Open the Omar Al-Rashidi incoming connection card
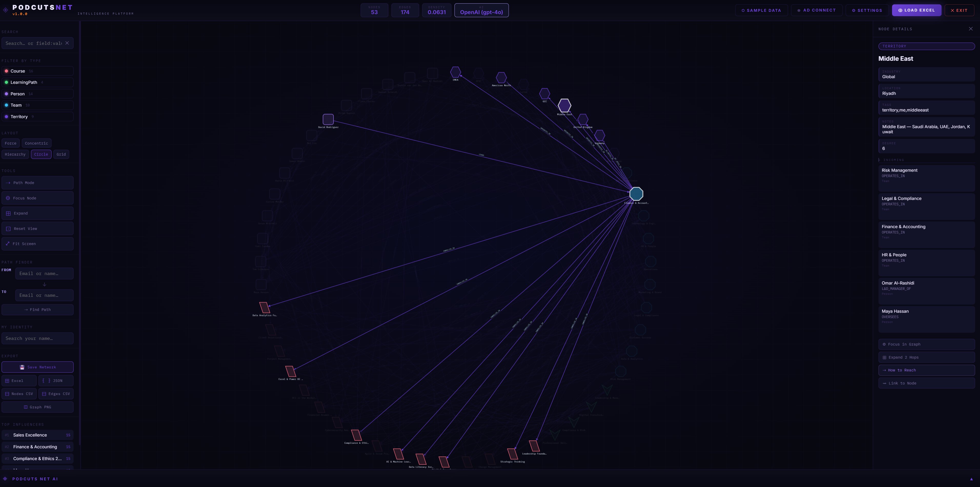 (x=926, y=291)
